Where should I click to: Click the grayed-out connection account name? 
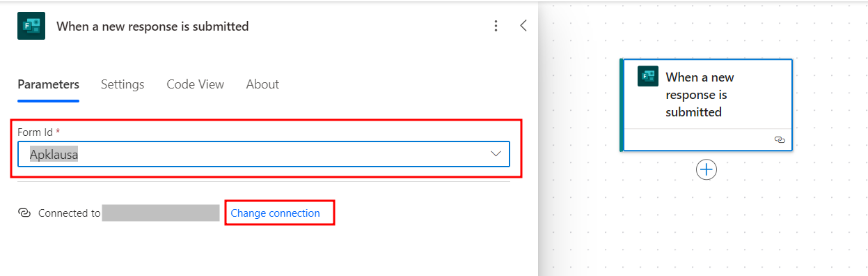tap(161, 213)
